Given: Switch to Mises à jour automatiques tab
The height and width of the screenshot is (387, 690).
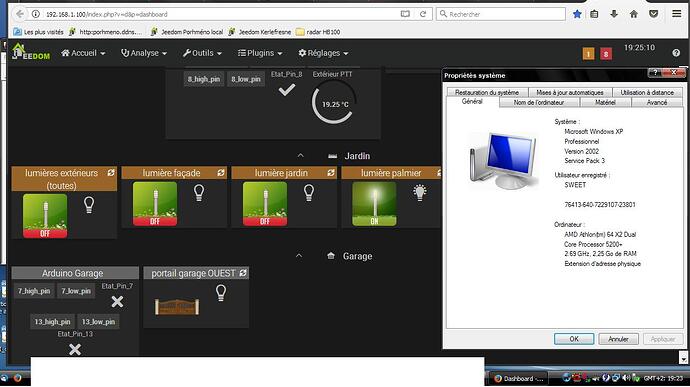Looking at the screenshot, I should [569, 92].
